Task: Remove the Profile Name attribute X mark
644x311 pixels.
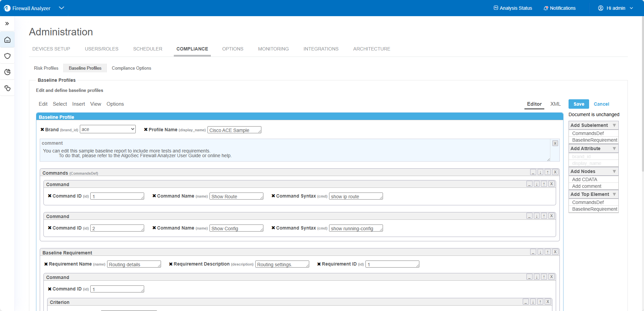Action: [146, 130]
